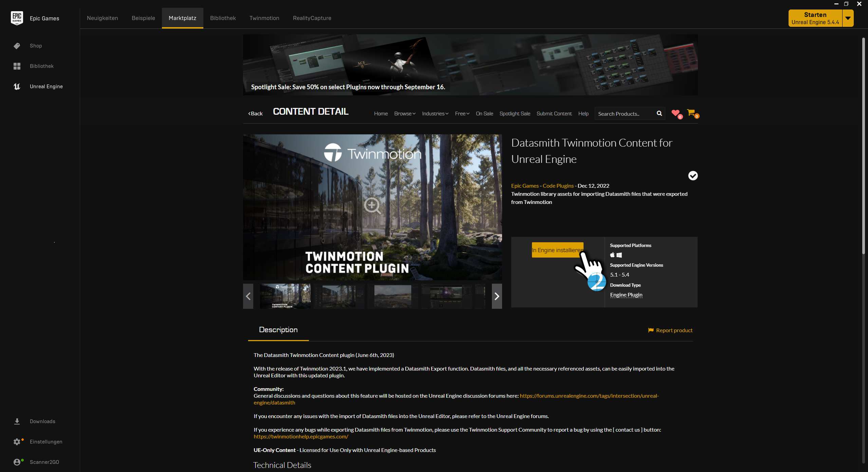Expand the Industries menu
Image resolution: width=868 pixels, height=472 pixels.
pos(435,114)
